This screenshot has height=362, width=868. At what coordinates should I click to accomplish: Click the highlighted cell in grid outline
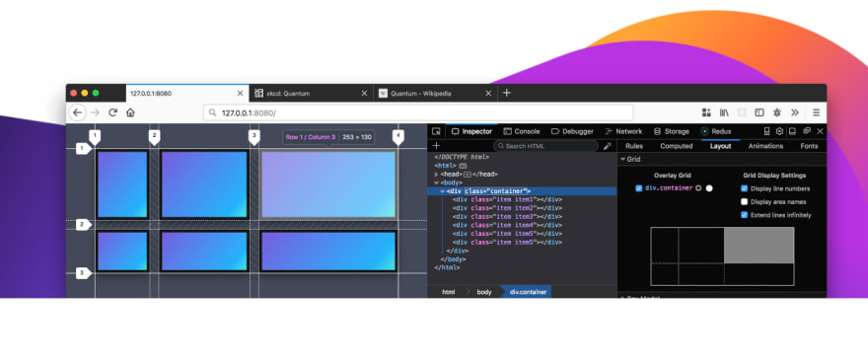[x=759, y=246]
